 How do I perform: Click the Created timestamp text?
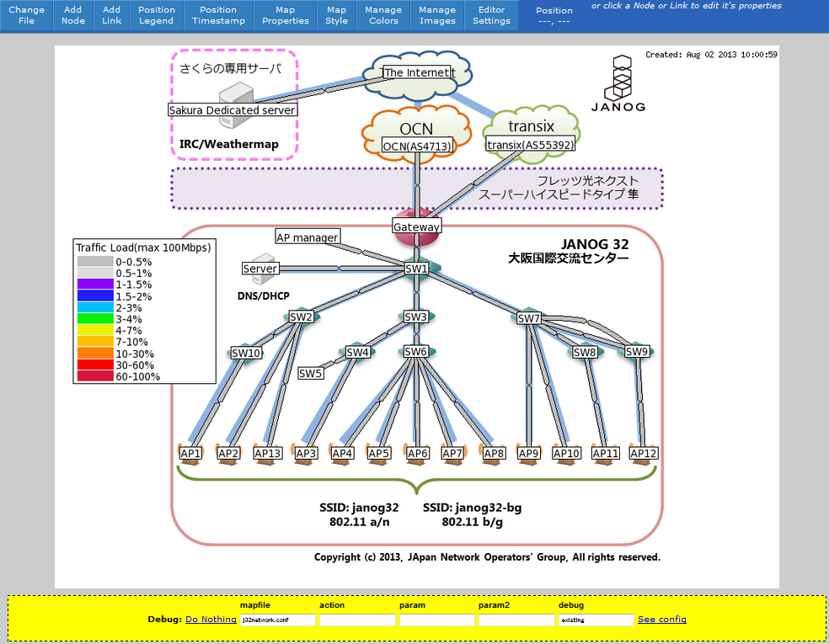(x=711, y=55)
